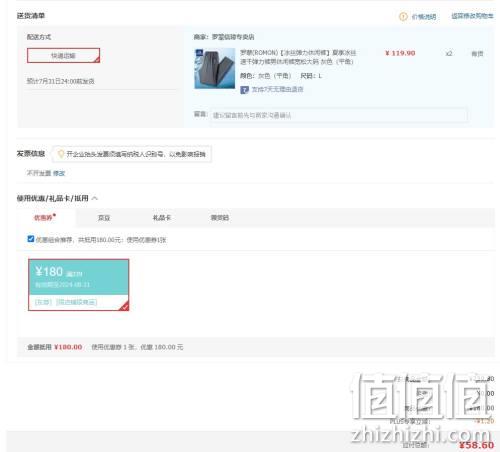The height and width of the screenshot is (452, 500).
Task: Open the 领货码 pickup code tab
Action: point(220,218)
